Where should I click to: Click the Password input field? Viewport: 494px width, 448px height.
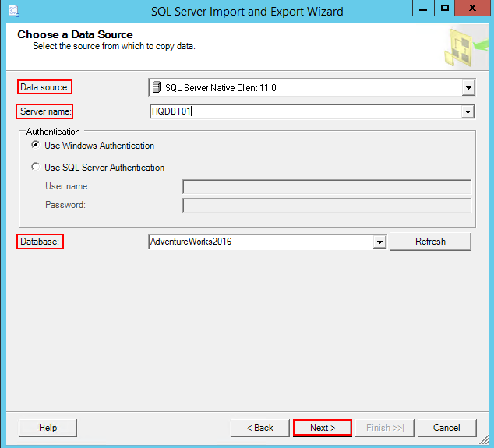[x=326, y=206]
